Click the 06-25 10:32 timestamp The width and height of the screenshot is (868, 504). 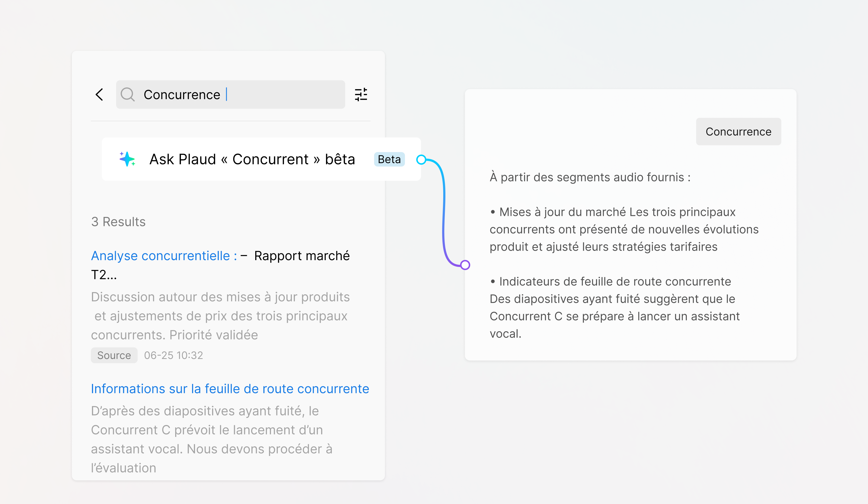174,355
